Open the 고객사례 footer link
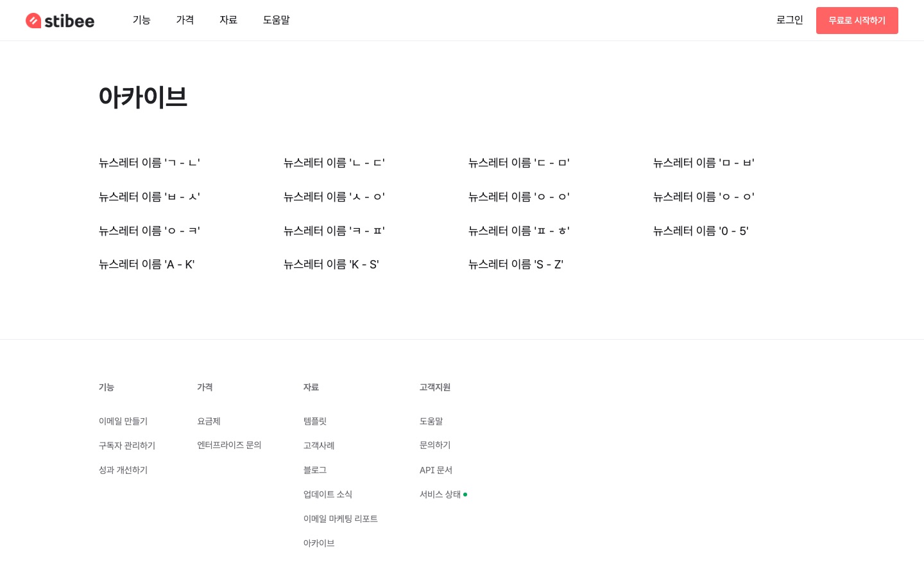 (x=319, y=446)
